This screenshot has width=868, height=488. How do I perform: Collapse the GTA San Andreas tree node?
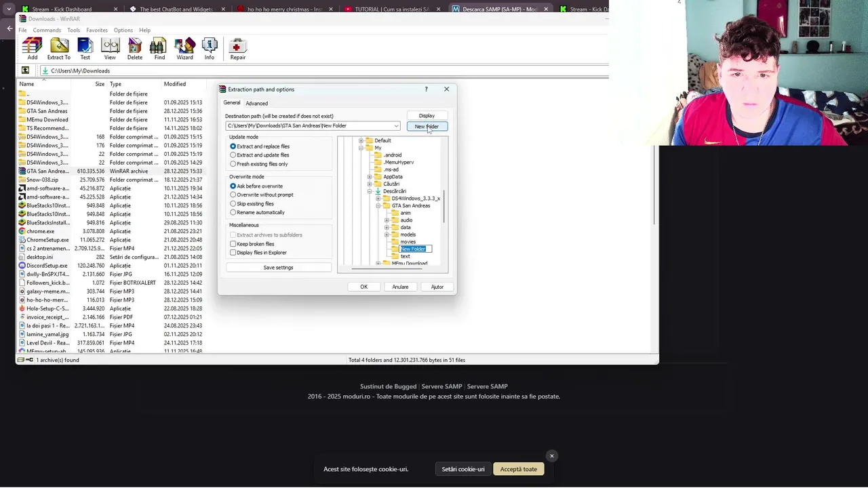tap(378, 206)
